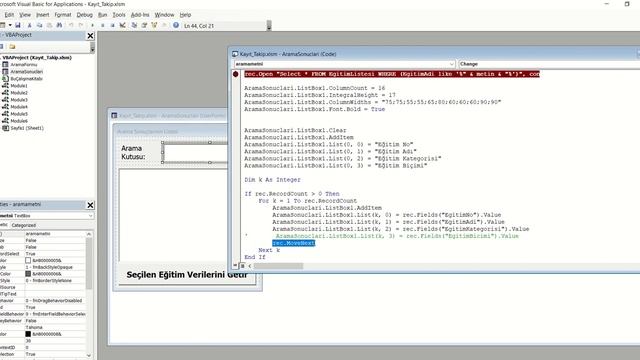This screenshot has width=640, height=360.
Task: Click the red breakpoint dot in the code margin
Action: pos(236,74)
